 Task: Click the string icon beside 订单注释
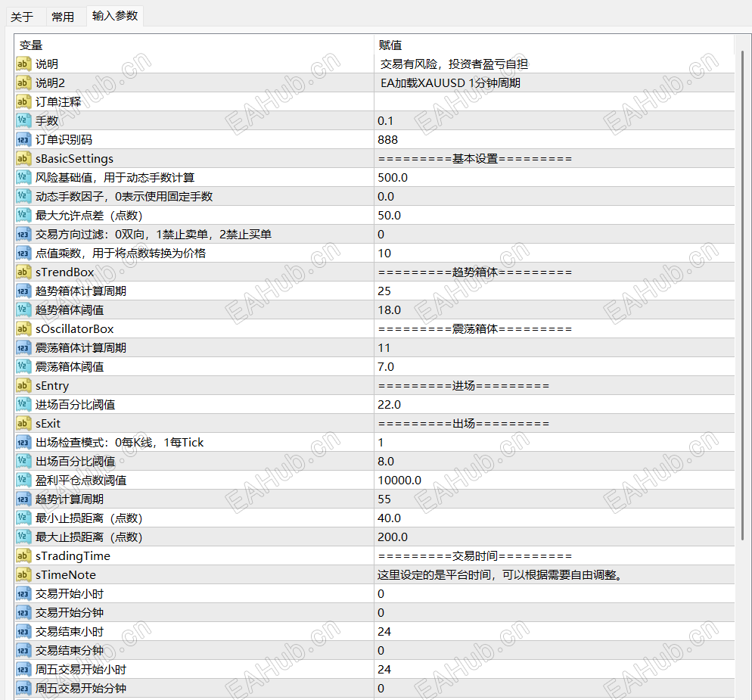pos(23,101)
